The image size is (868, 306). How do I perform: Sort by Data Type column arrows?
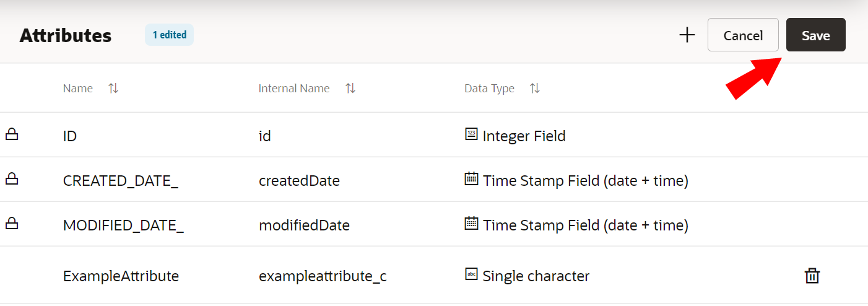tap(535, 89)
